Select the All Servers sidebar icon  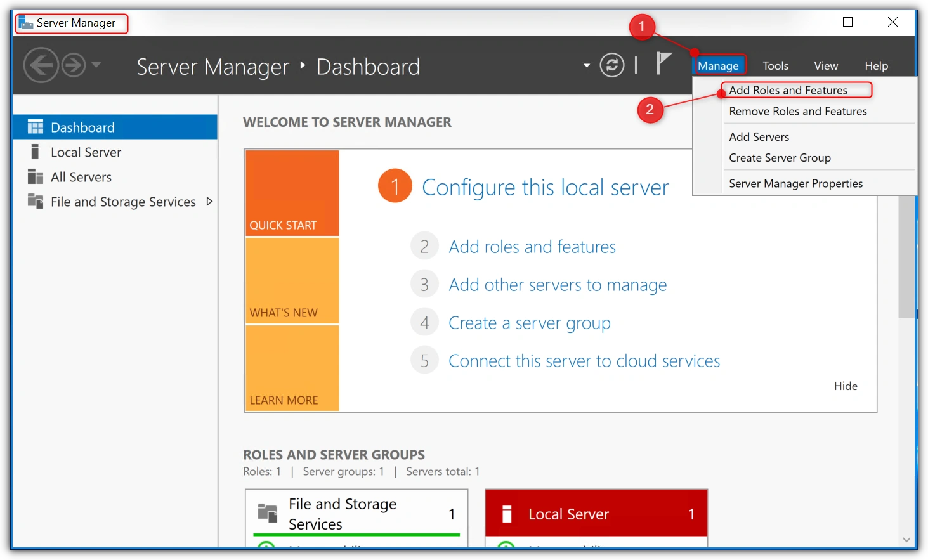(36, 176)
